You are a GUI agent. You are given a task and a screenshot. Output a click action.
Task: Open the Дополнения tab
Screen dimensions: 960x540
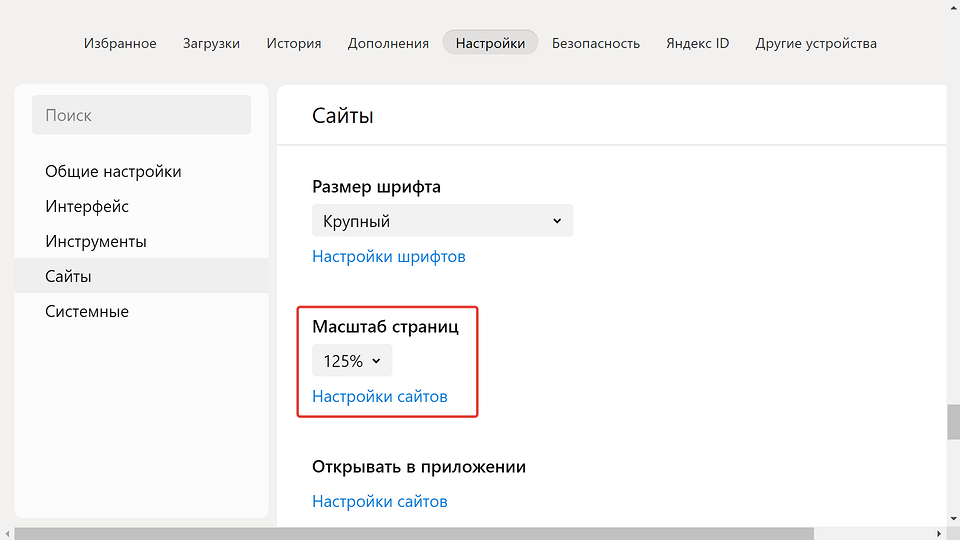click(x=388, y=43)
